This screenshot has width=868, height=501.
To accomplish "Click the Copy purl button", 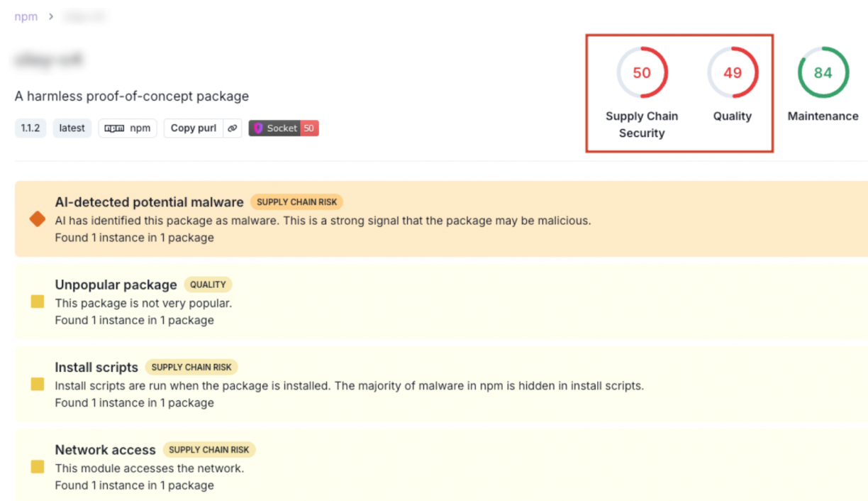I will pyautogui.click(x=193, y=128).
